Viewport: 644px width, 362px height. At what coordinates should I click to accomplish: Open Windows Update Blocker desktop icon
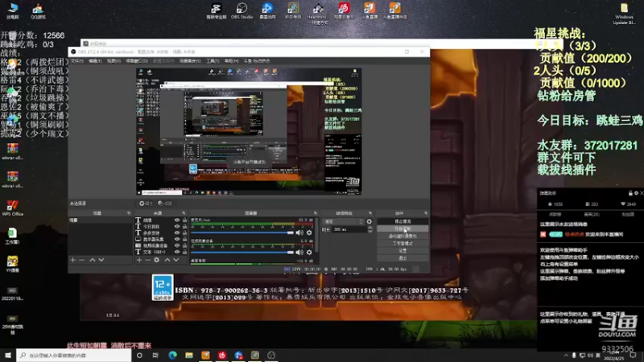624,14
